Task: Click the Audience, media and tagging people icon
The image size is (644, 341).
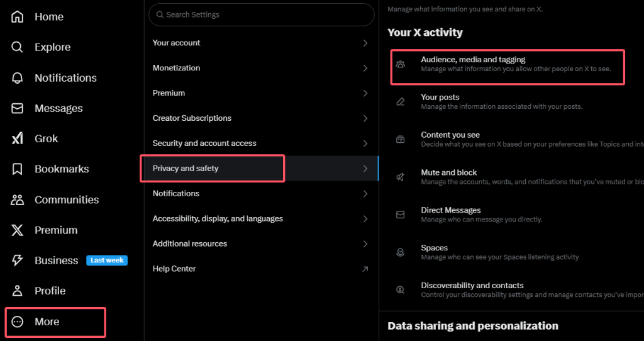Action: point(401,64)
